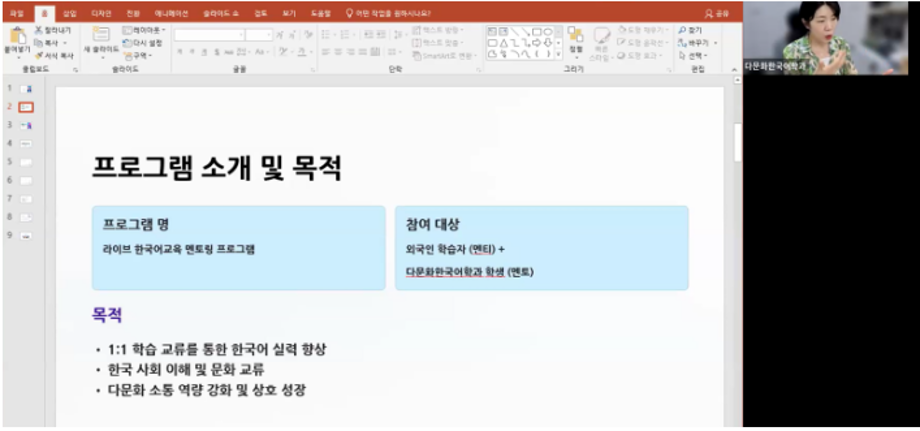Click the 도형 윤곽선 shape outline button
The image size is (920, 431).
coord(642,43)
